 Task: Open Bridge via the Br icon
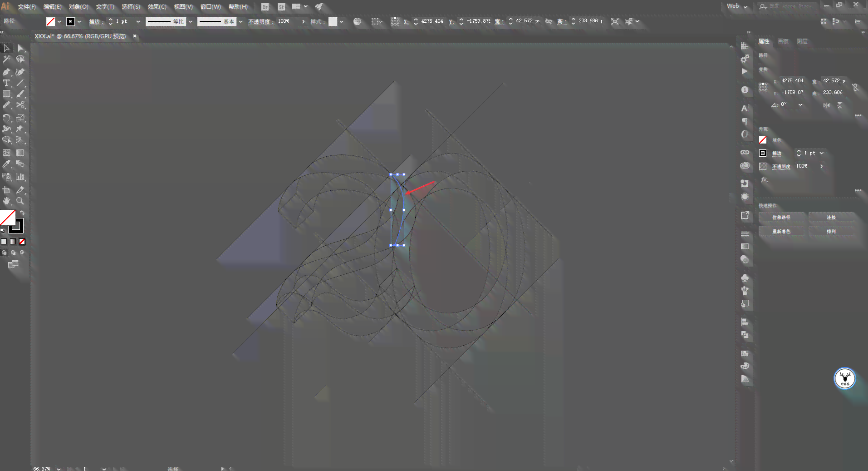(x=265, y=7)
